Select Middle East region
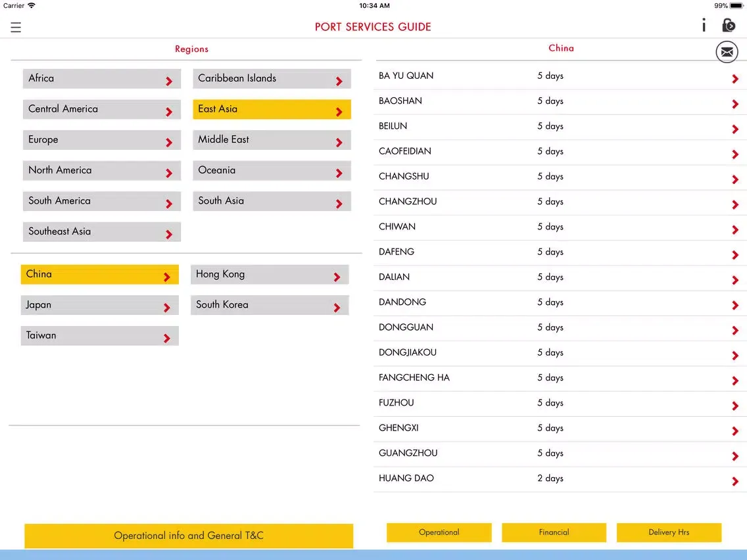This screenshot has height=560, width=747. point(272,140)
